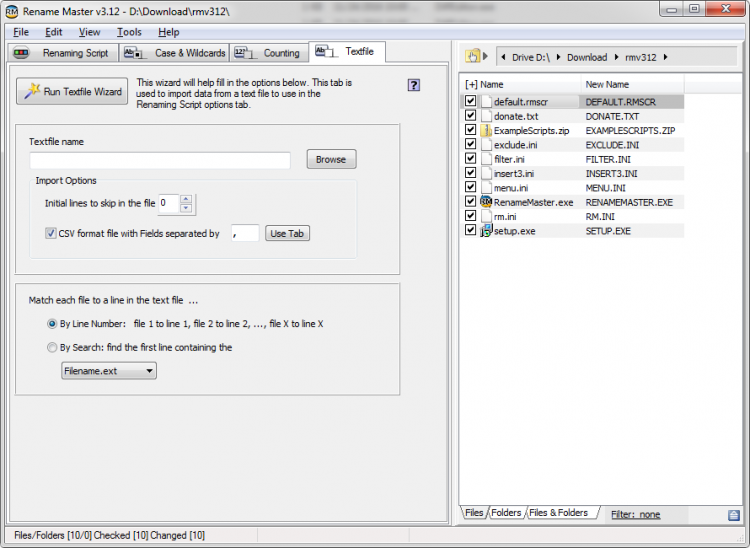Screen dimensions: 750x548
Task: Uncheck the filter.ini checkbox
Action: [470, 158]
